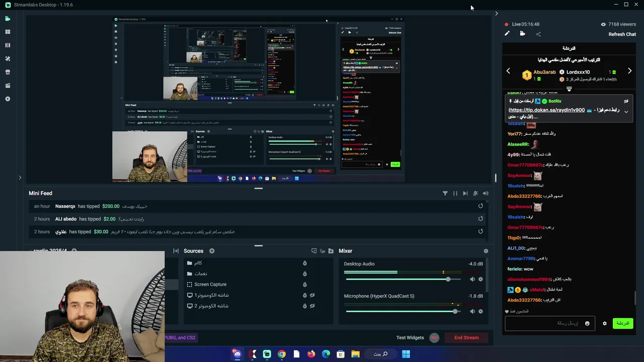Expand the left panel with the side chevron

[x=20, y=177]
